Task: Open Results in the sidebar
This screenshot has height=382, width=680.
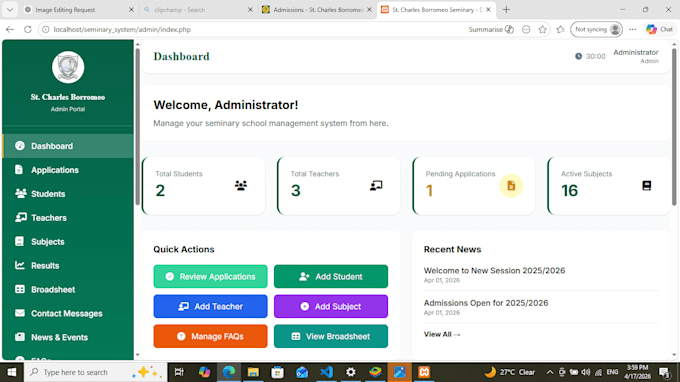Action: coord(68,265)
